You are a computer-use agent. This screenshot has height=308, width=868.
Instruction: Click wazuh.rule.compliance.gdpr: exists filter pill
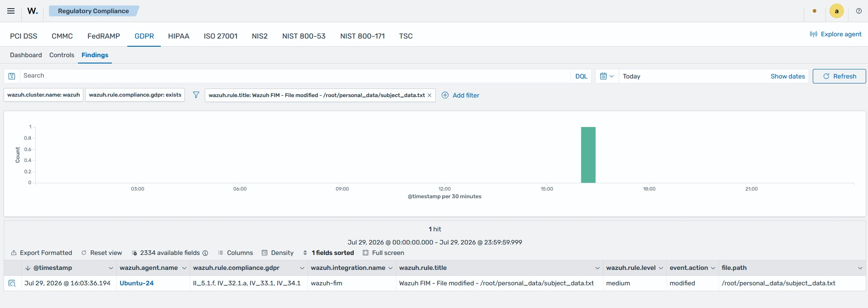pyautogui.click(x=135, y=95)
